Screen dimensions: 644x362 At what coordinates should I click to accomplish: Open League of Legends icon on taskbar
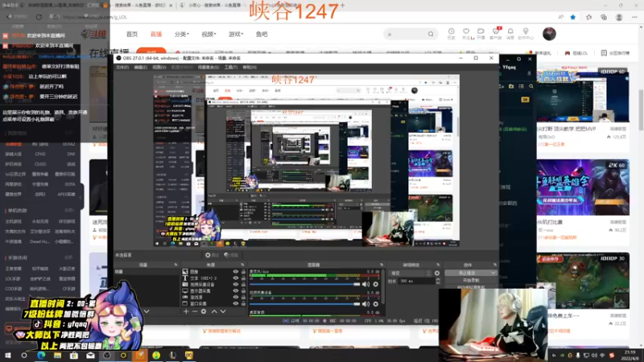tap(173, 356)
